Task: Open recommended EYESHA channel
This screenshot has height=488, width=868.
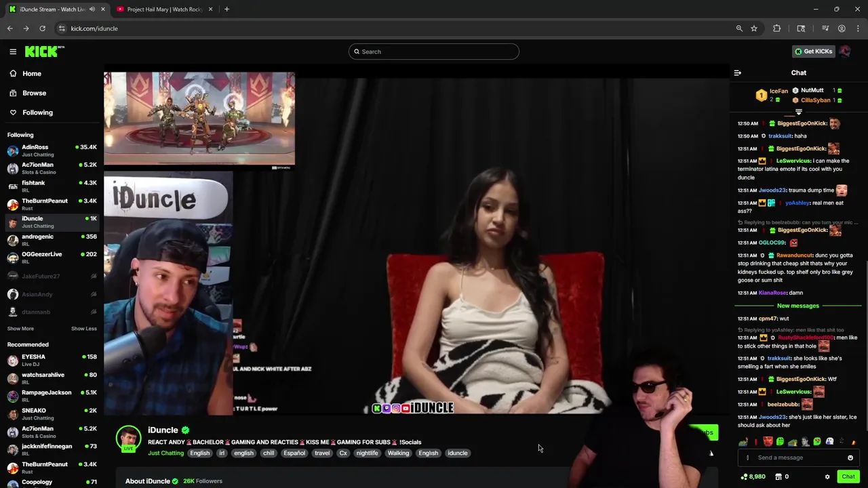Action: click(x=52, y=361)
